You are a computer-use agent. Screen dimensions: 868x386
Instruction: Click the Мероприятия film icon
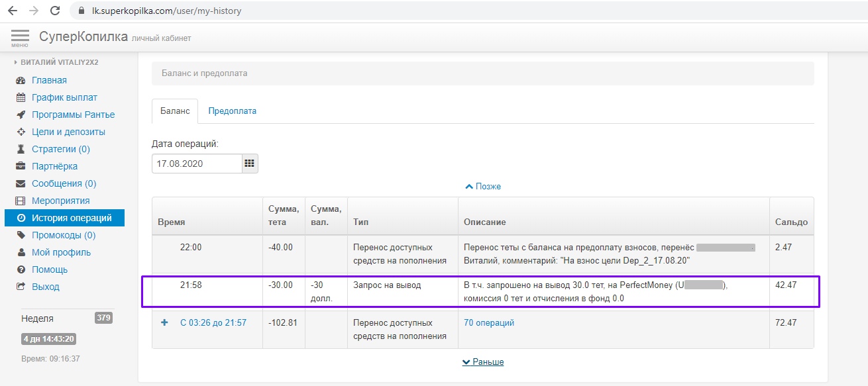pos(21,201)
